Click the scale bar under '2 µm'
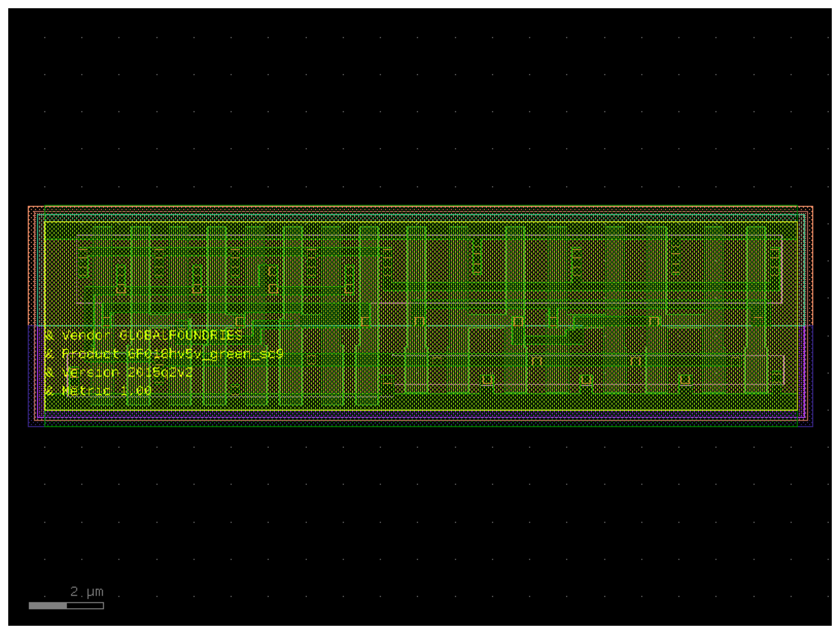840x634 pixels. [66, 605]
